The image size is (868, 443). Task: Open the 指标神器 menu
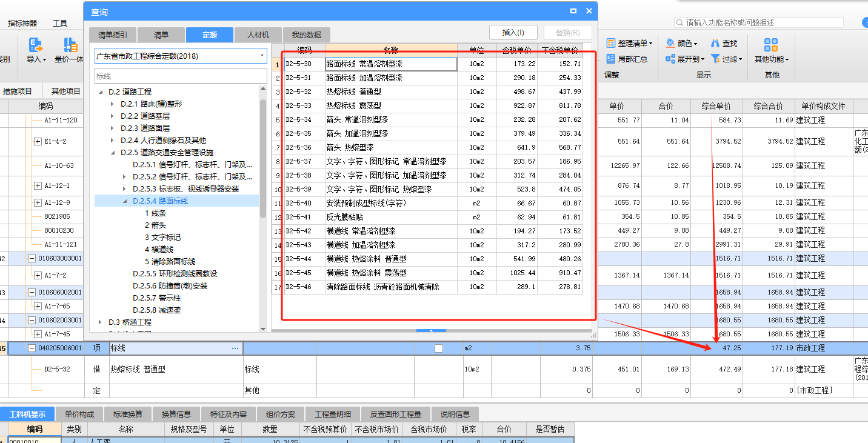[x=22, y=23]
